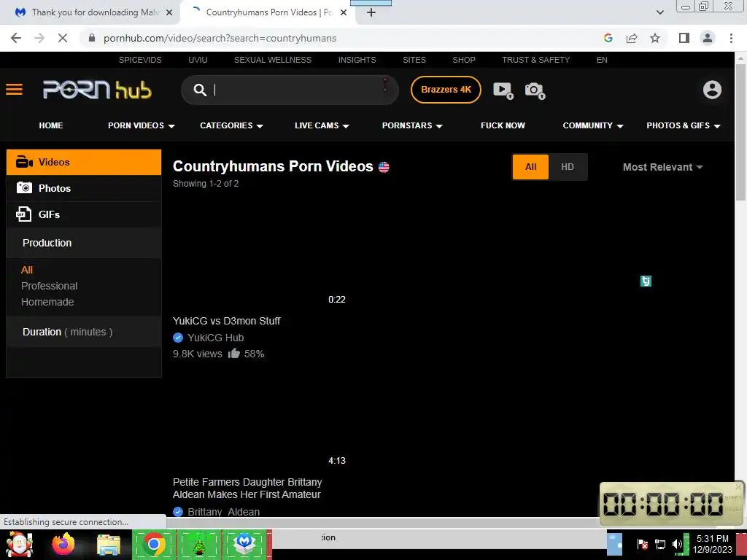Open the browser side panel icon
This screenshot has height=560, width=747.
click(684, 38)
